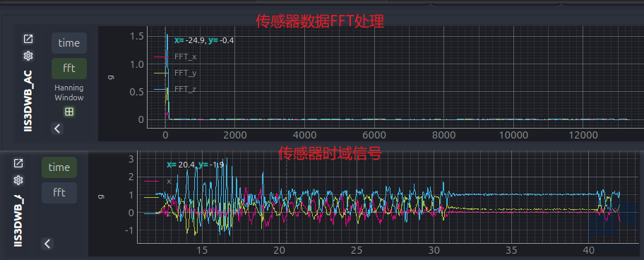
Task: Switch FFT panel to time view
Action: coord(69,43)
